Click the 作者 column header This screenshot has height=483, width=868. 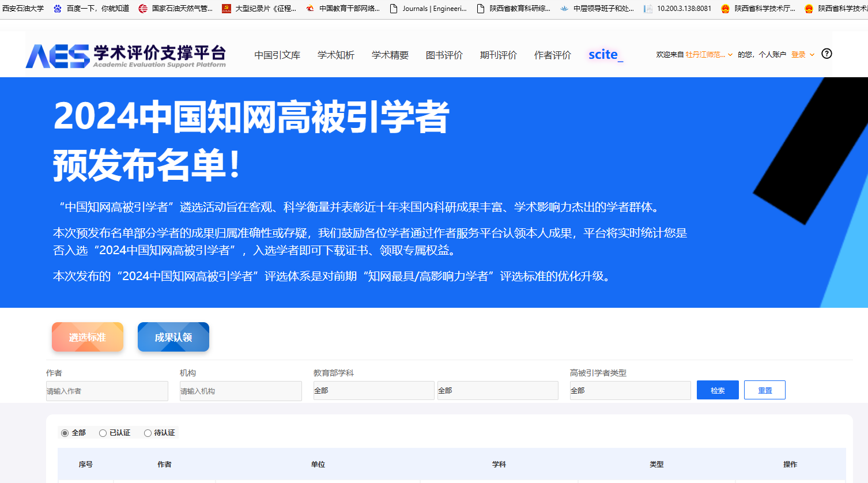[x=165, y=464]
